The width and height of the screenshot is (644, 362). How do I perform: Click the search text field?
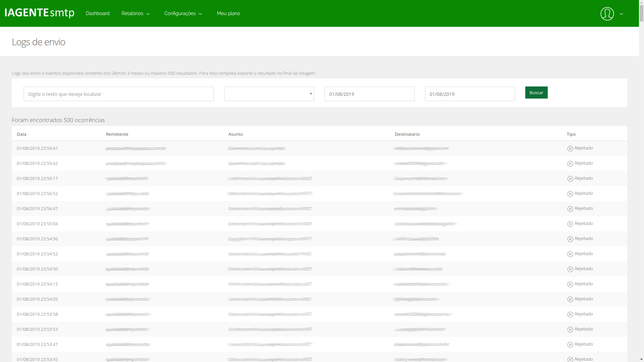118,94
